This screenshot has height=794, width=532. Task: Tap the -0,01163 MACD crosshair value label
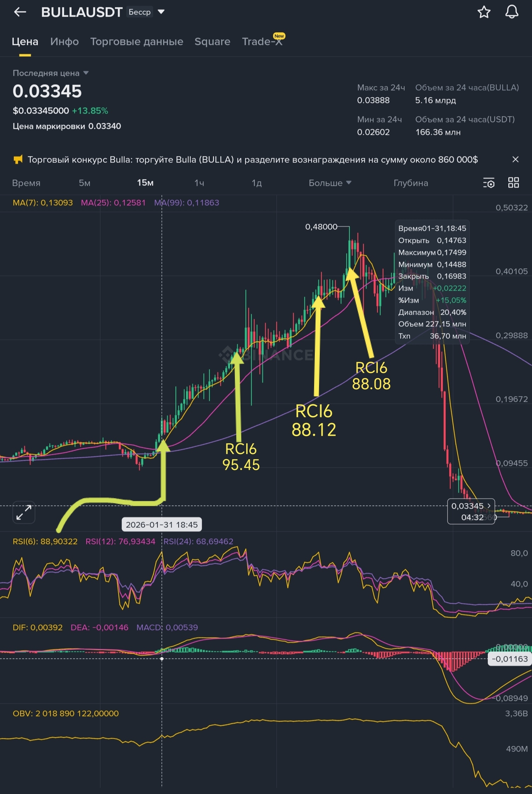[509, 659]
